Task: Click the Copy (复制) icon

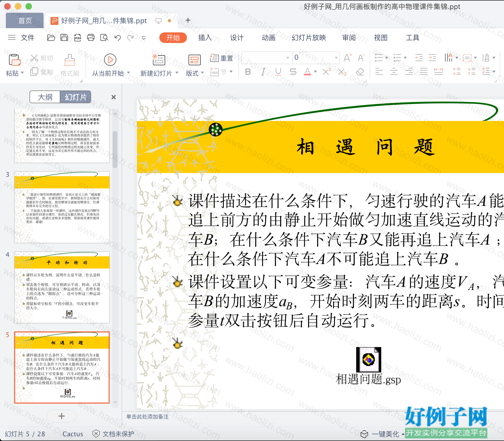Action: pyautogui.click(x=34, y=72)
